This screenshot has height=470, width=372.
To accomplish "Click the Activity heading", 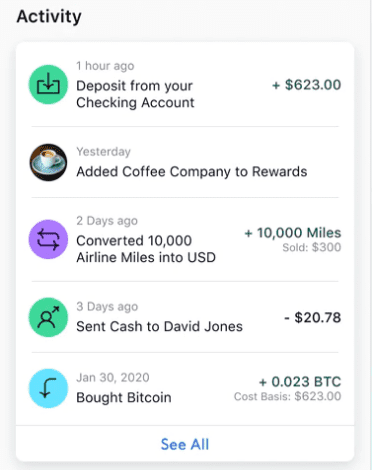I will coord(49,17).
